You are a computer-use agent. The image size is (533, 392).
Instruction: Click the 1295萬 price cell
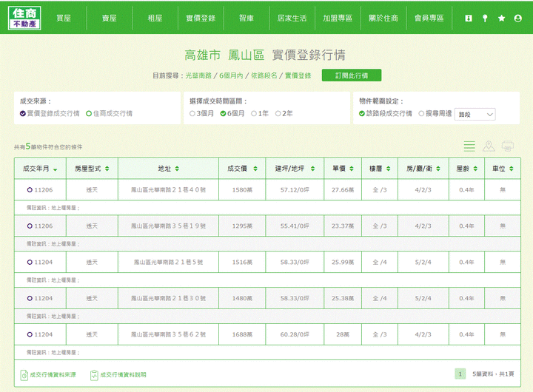pyautogui.click(x=242, y=226)
